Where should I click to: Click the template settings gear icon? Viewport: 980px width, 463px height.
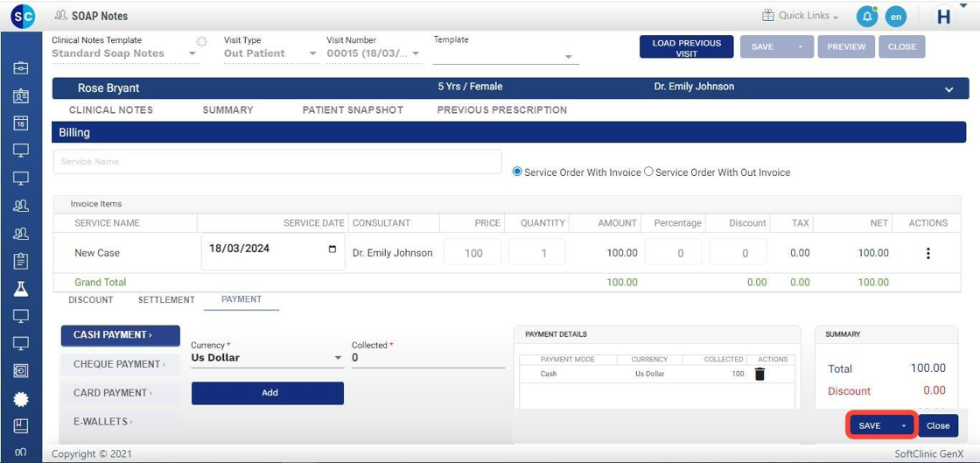point(201,42)
